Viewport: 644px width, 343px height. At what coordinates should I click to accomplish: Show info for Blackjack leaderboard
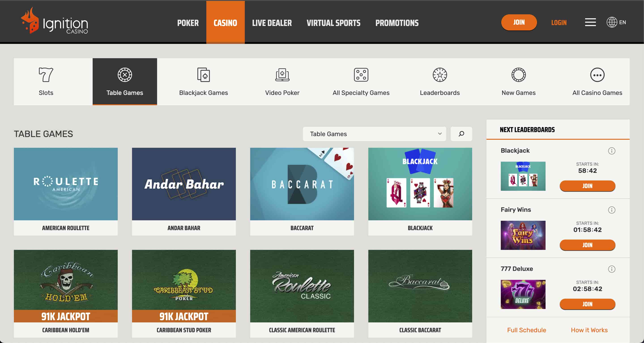(x=612, y=151)
